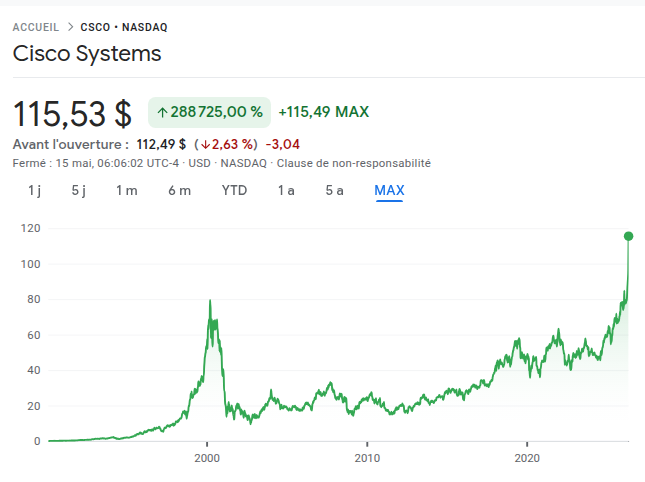Image resolution: width=645 pixels, height=482 pixels.
Task: Select the Cisco Systems heading
Action: click(x=87, y=53)
